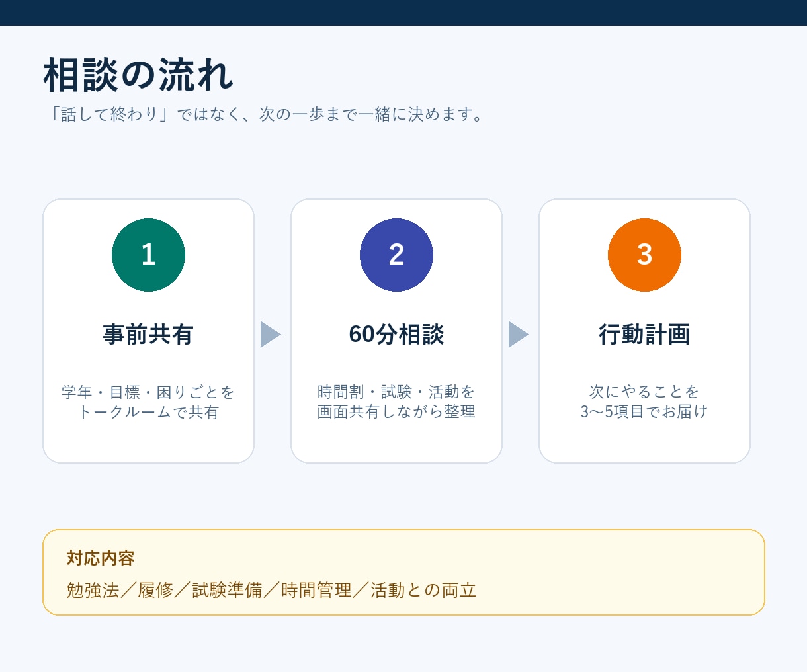Click the green circle numbered 1
The height and width of the screenshot is (672, 807).
pyautogui.click(x=148, y=255)
